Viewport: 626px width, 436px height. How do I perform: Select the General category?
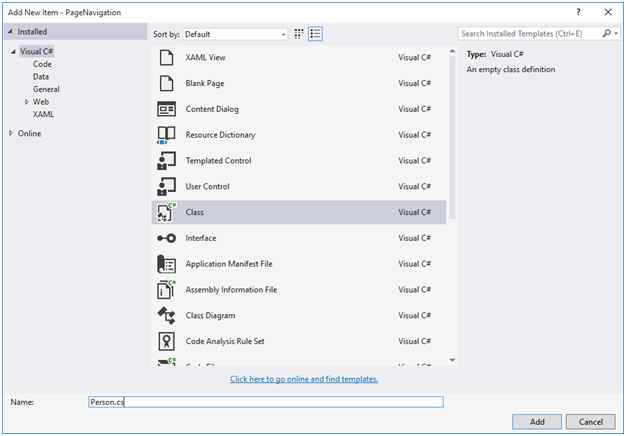46,89
